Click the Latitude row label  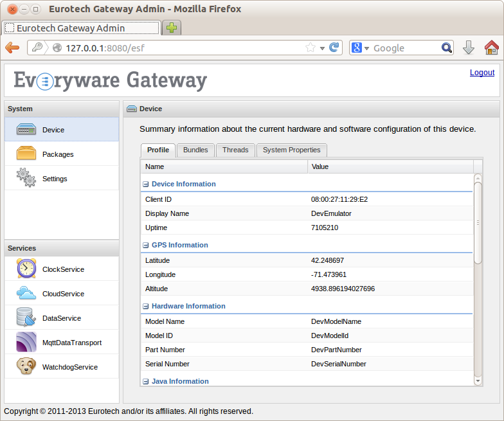[157, 260]
